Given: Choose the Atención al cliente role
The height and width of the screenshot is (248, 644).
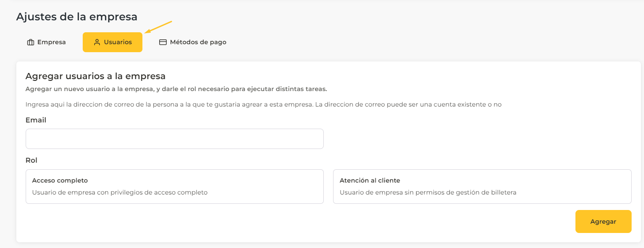Looking at the screenshot, I should [x=482, y=187].
